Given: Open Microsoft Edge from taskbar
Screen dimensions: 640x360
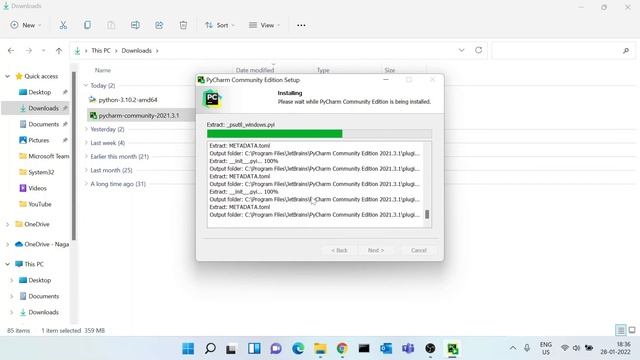Looking at the screenshot, I should point(298,349).
